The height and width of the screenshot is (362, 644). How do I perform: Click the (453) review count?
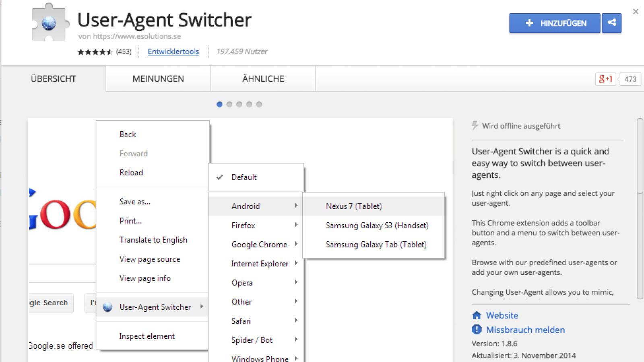click(x=124, y=52)
